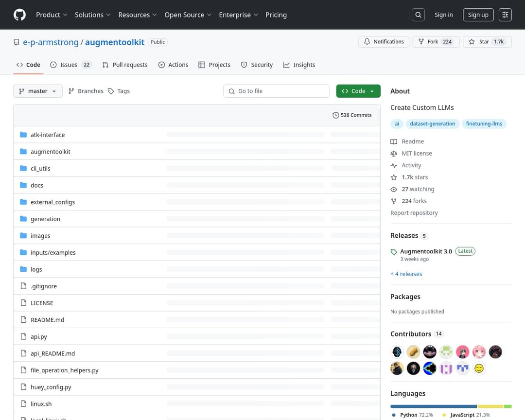
Task: Star the augmentoolkit repository
Action: [x=487, y=41]
